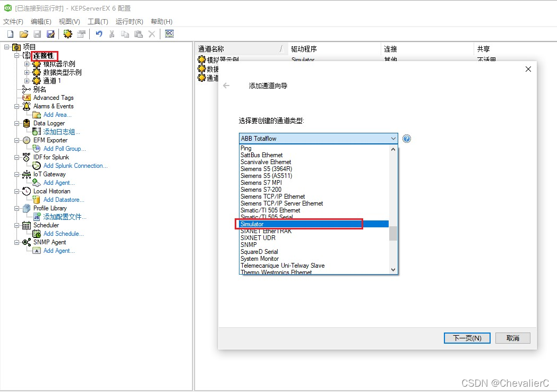
Task: Click the 下一页(N) button
Action: pyautogui.click(x=467, y=338)
